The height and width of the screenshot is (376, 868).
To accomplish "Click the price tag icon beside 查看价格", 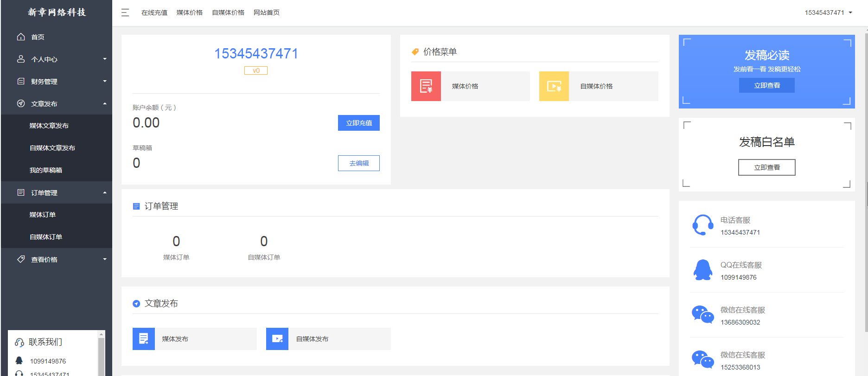I will pyautogui.click(x=21, y=259).
